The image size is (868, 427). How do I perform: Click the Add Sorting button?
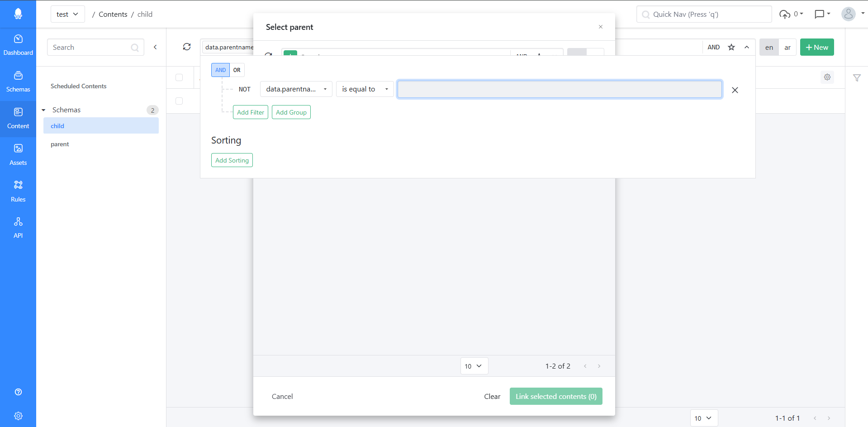[232, 160]
